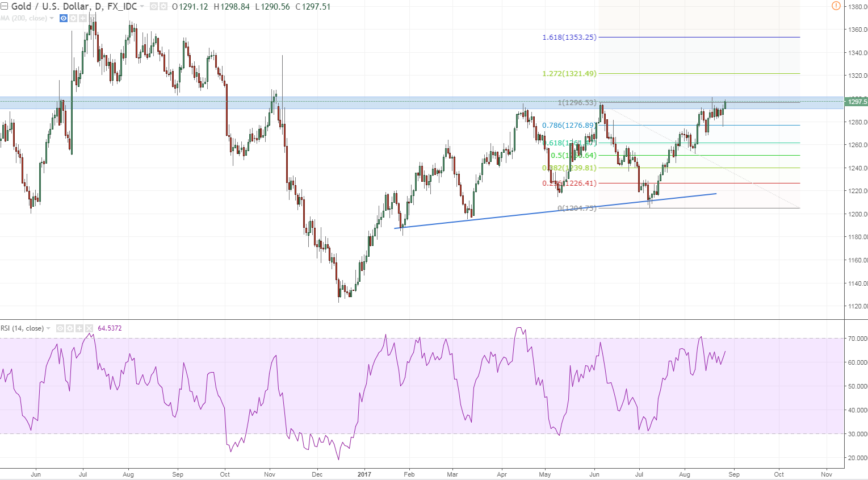Image resolution: width=868 pixels, height=480 pixels.
Task: Click the 2017 label on time axis
Action: tap(364, 474)
